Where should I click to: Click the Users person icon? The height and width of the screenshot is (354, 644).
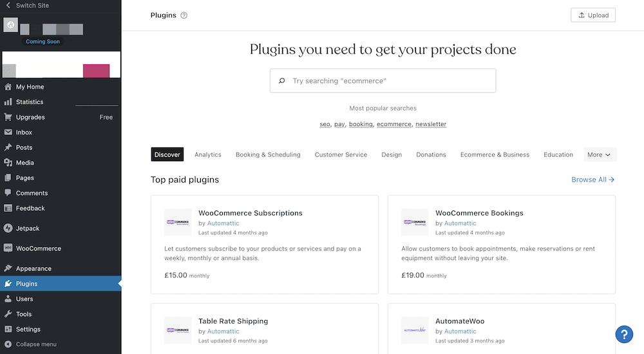click(x=8, y=299)
